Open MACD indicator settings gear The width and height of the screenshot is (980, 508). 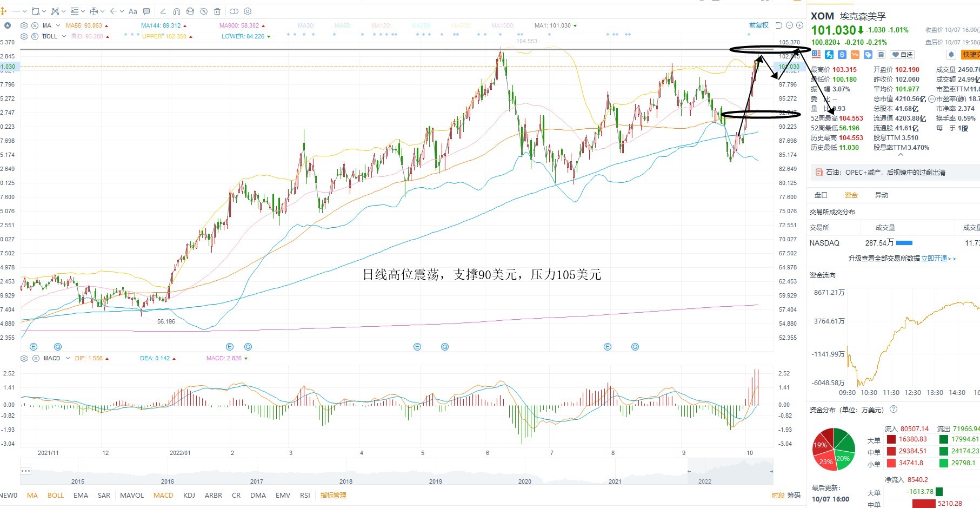[x=24, y=358]
